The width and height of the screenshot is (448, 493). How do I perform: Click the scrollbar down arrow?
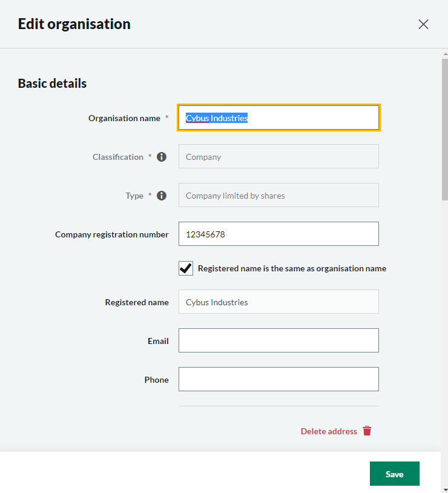[x=445, y=488]
